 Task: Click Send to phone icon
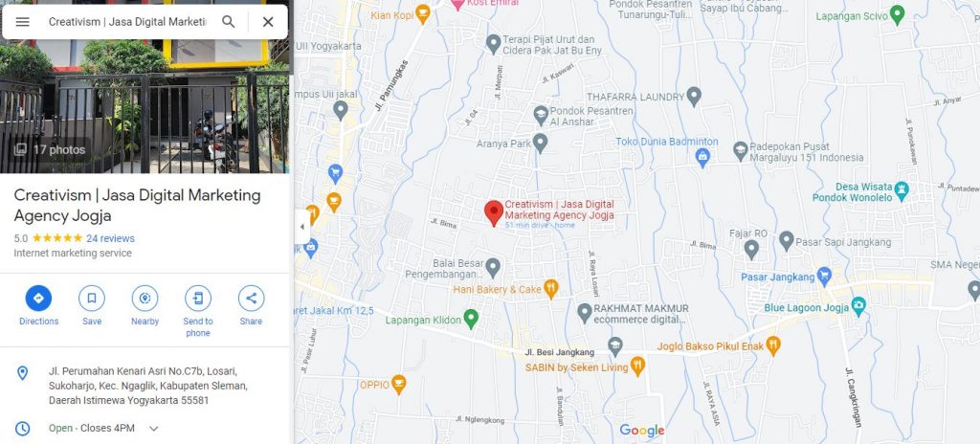coord(198,299)
